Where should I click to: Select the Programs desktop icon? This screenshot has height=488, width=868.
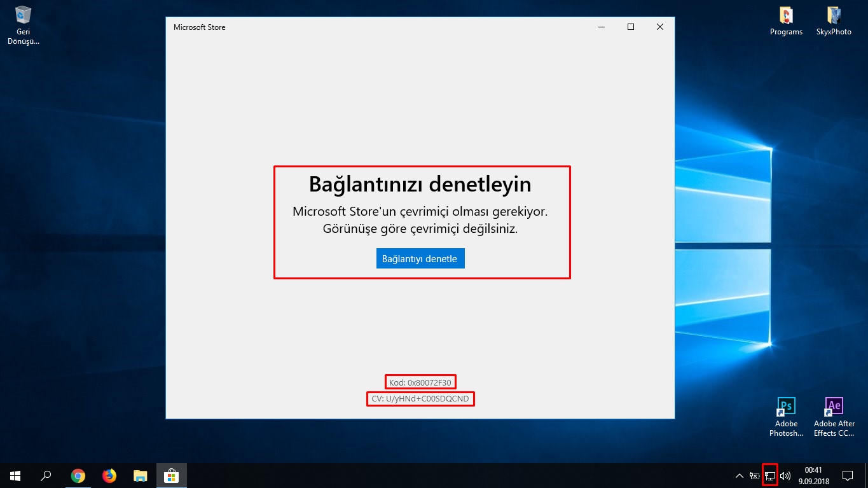786,21
